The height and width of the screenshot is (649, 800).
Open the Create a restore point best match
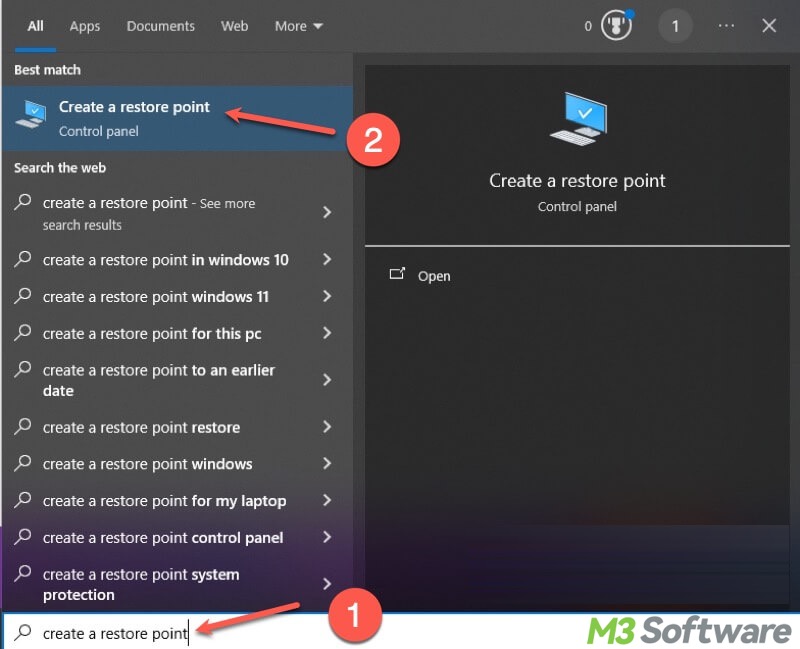point(134,118)
